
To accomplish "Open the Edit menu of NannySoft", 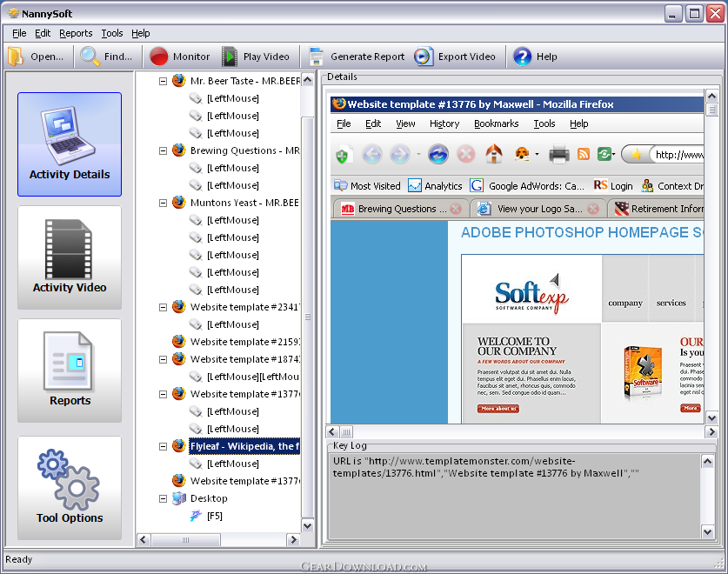I will [x=43, y=33].
